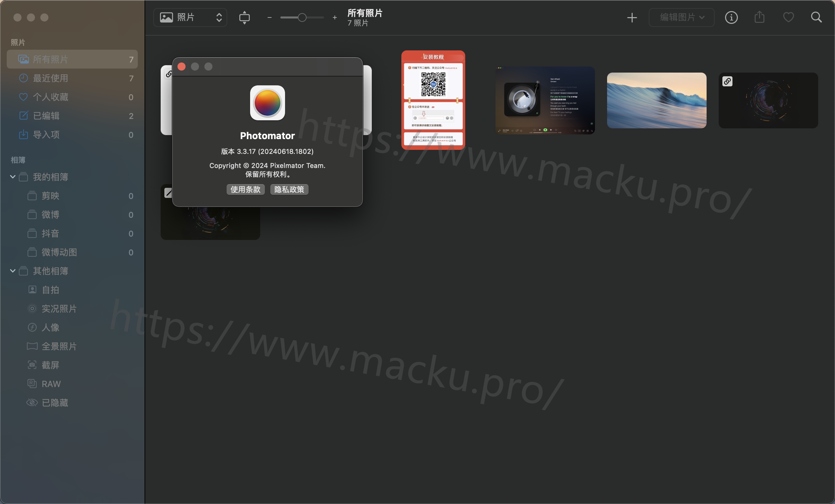Screen dimensions: 835x504
Task: Click the favorite heart toolbar icon
Action: (789, 17)
